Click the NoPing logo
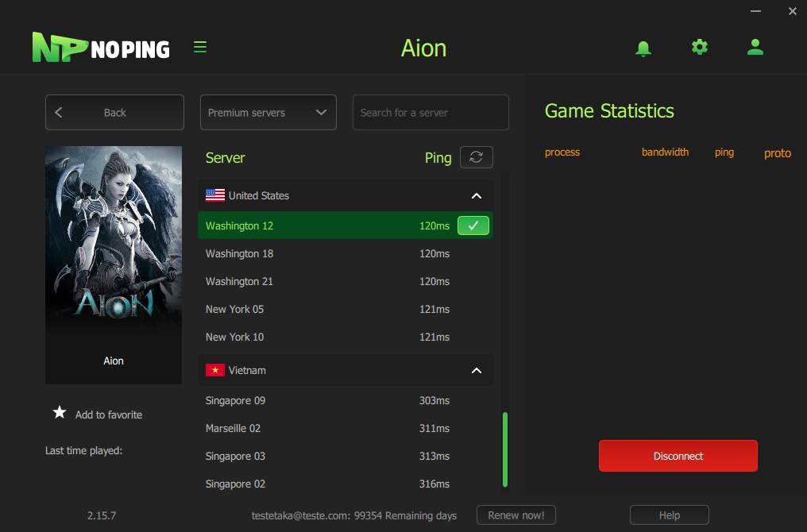This screenshot has height=532, width=807. (101, 48)
